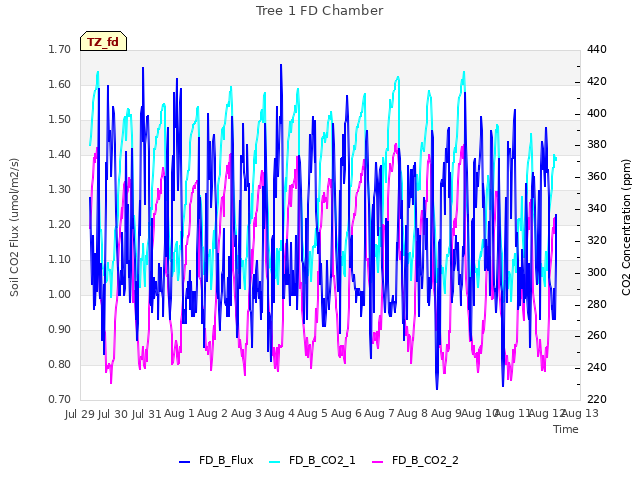Image resolution: width=640 pixels, height=480 pixels.
Task: Click the 440 right axis value
Action: tap(597, 49)
